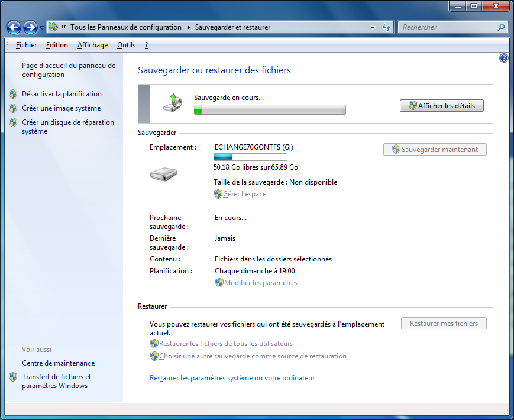Image resolution: width=514 pixels, height=420 pixels.
Task: Click the blue help question mark icon
Action: pyautogui.click(x=503, y=59)
